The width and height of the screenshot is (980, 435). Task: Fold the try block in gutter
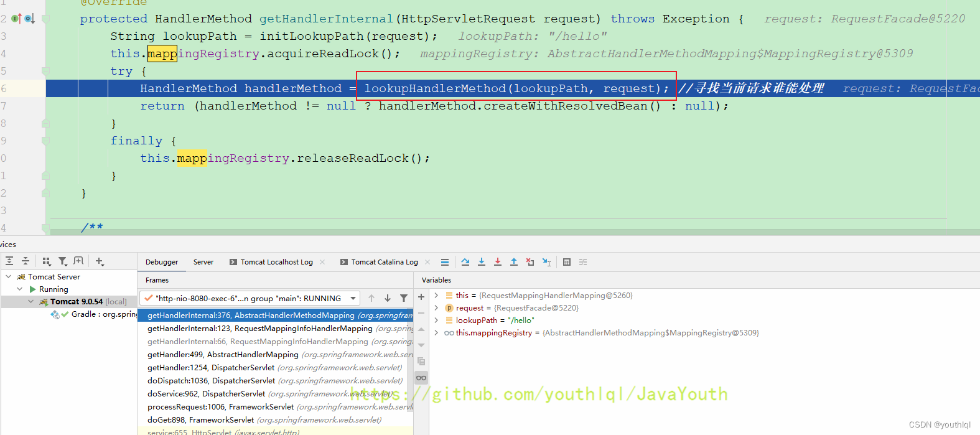[x=45, y=71]
